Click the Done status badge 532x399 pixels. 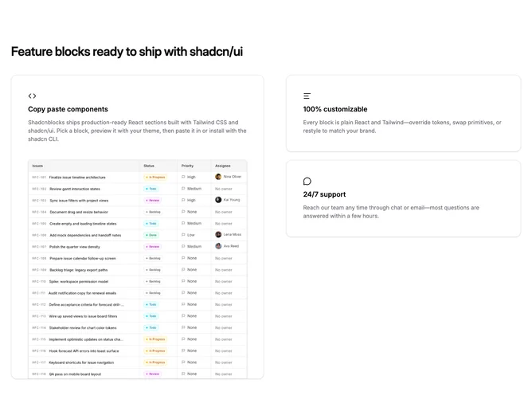(x=151, y=235)
